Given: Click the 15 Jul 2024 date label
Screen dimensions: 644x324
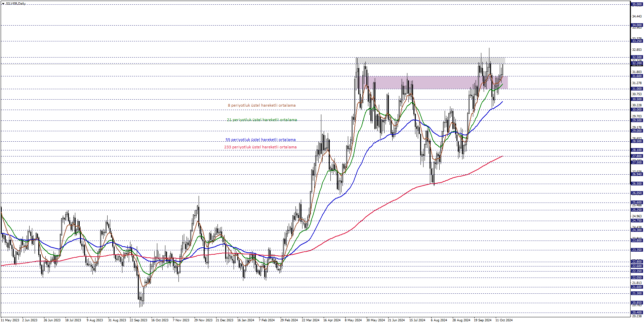Looking at the screenshot, I should coord(417,320).
